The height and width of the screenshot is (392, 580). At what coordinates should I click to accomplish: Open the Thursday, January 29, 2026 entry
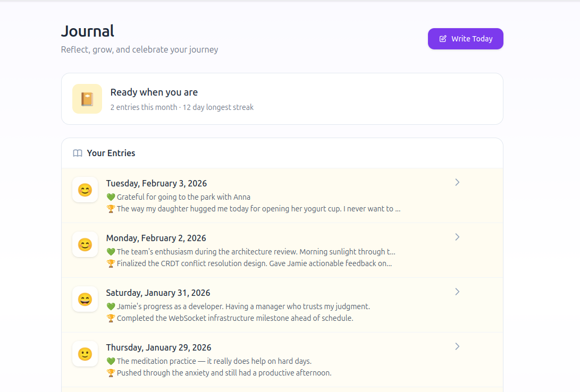coord(282,360)
